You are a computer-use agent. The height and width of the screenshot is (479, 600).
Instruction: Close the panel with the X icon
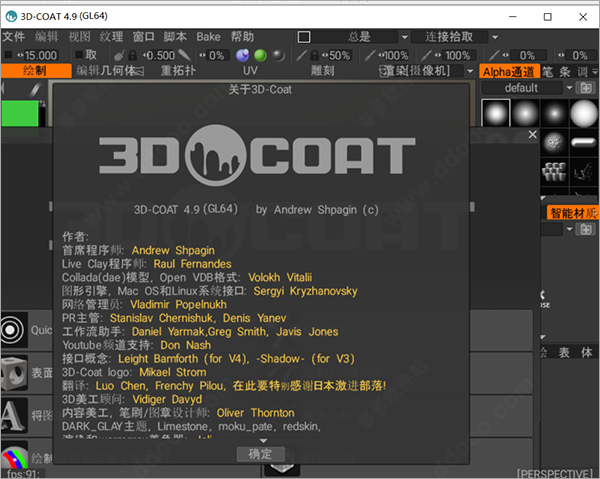pos(532,135)
